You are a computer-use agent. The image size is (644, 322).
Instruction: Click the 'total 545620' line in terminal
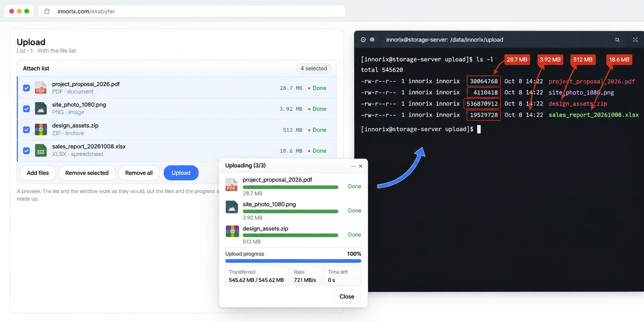click(382, 70)
